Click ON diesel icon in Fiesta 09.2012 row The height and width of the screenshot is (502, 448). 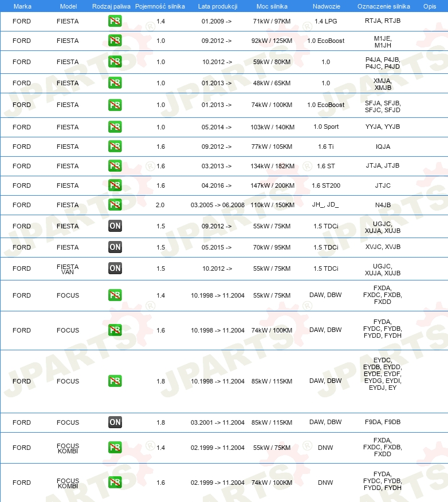pyautogui.click(x=115, y=226)
